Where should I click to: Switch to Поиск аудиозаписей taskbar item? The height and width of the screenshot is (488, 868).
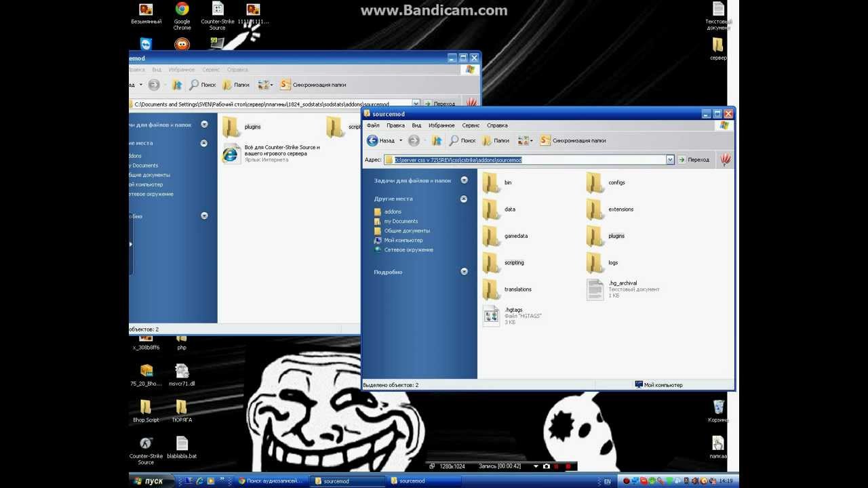pyautogui.click(x=271, y=481)
